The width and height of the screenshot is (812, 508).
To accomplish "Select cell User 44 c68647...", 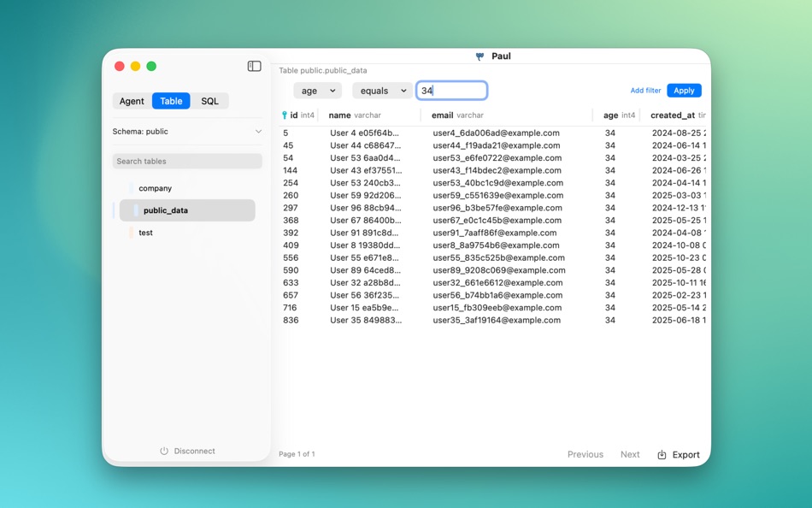I will [365, 145].
